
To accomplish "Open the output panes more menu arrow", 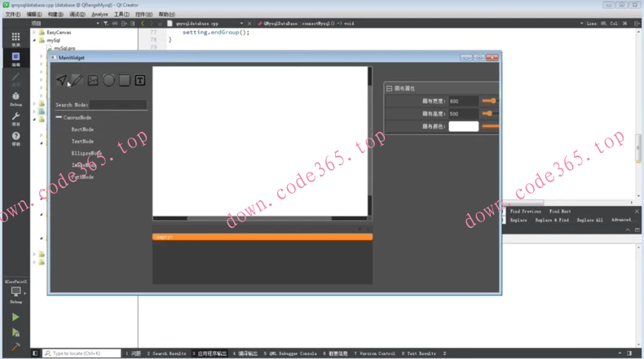I will (x=445, y=353).
